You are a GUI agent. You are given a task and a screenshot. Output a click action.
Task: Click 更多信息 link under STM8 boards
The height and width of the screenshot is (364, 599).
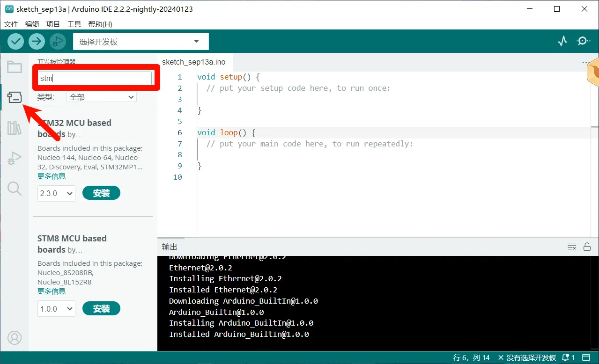[52, 291]
